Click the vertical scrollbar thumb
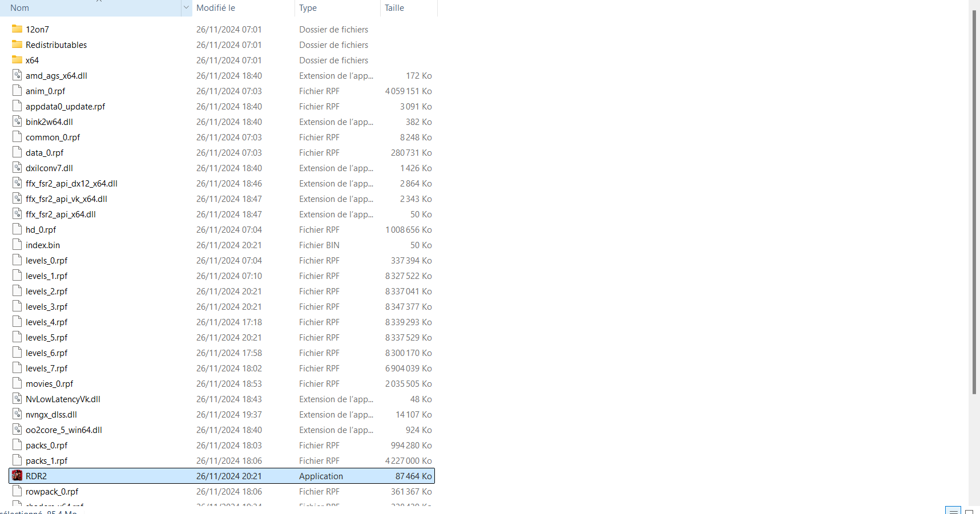 974,202
